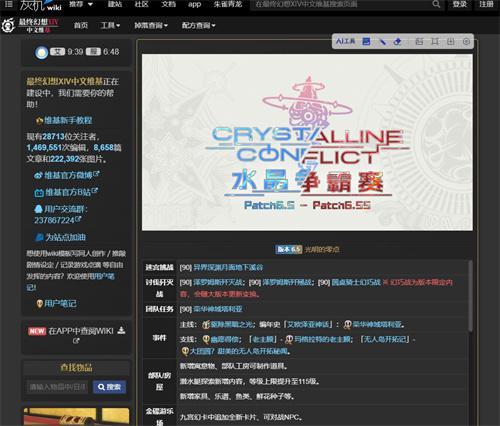Select the pen tool in the floating toolbar
Screen dimensions: 500x426
(382, 41)
